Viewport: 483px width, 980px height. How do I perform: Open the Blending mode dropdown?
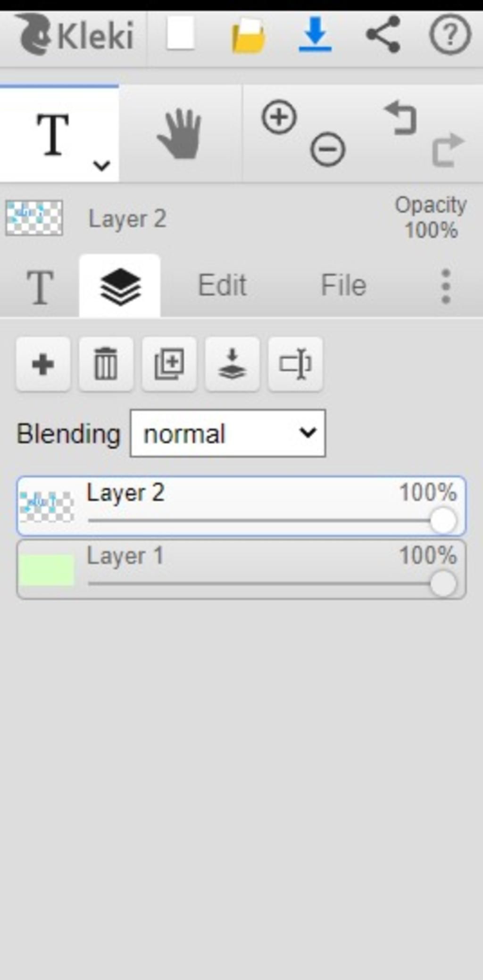point(228,433)
